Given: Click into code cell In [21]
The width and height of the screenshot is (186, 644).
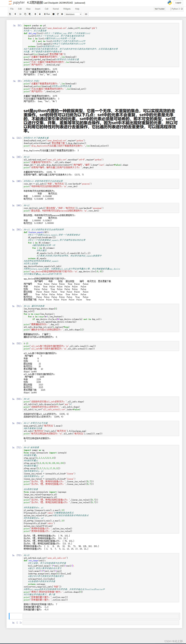Looking at the screenshot, I should pyautogui.click(x=101, y=142).
